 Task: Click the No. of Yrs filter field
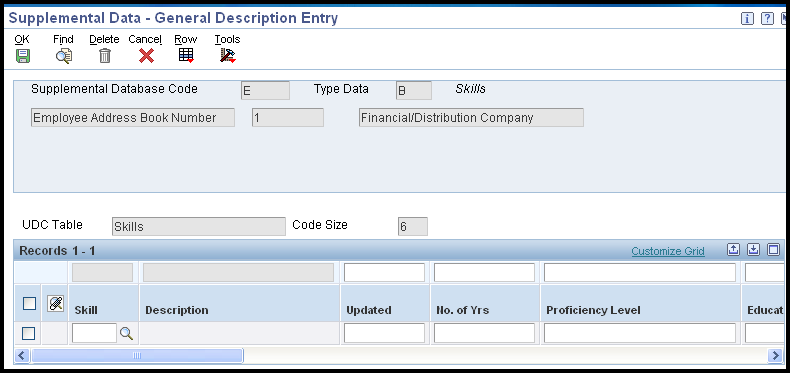(x=484, y=273)
